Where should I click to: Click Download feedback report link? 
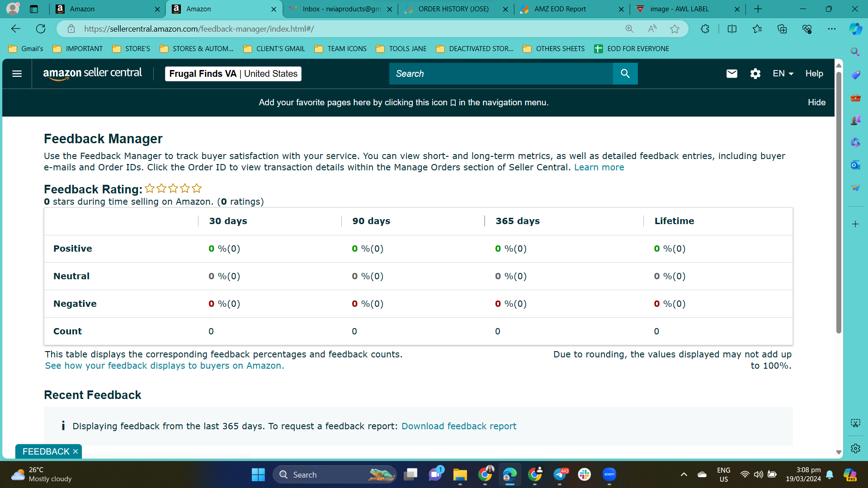pyautogui.click(x=459, y=426)
